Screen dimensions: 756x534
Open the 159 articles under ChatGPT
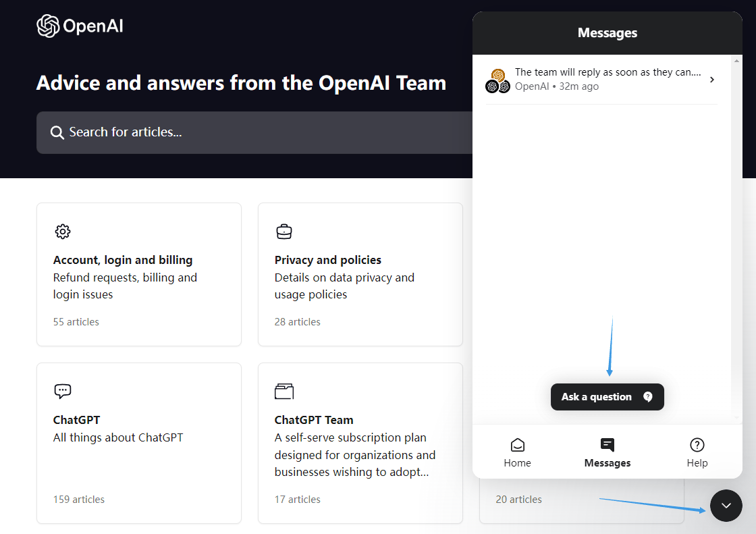coord(78,499)
